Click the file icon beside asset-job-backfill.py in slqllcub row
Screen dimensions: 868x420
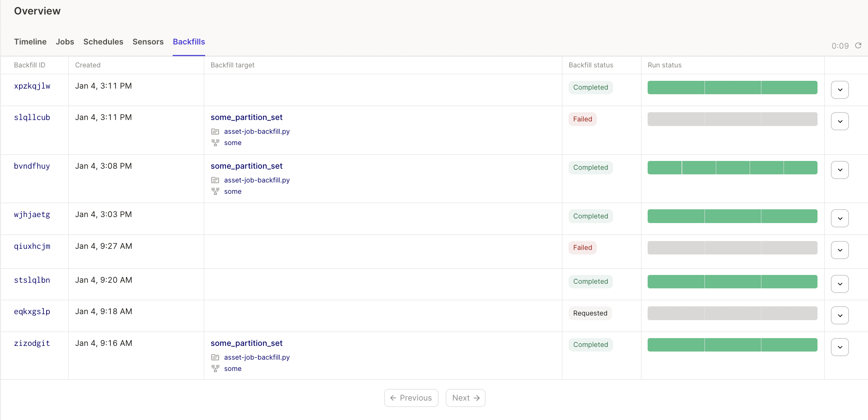click(x=216, y=131)
